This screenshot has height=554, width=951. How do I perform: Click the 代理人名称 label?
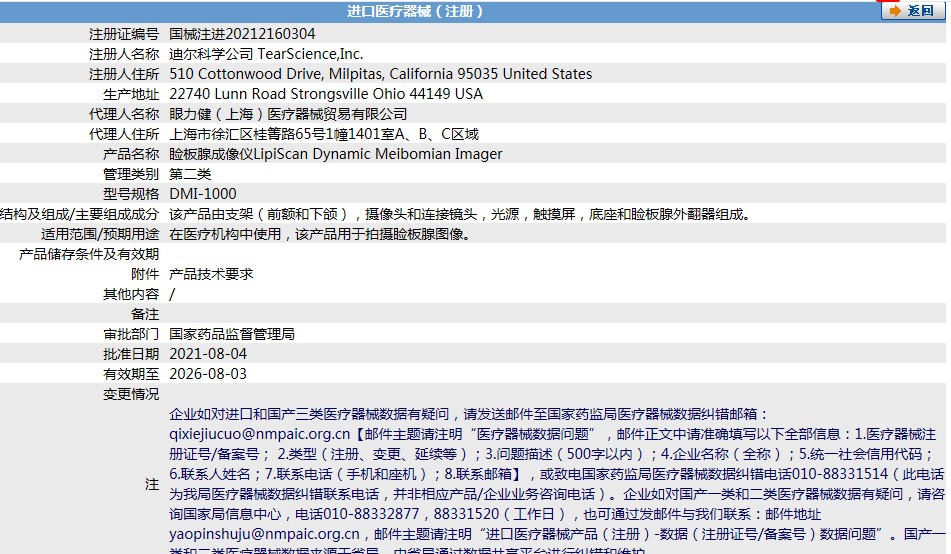(x=124, y=114)
